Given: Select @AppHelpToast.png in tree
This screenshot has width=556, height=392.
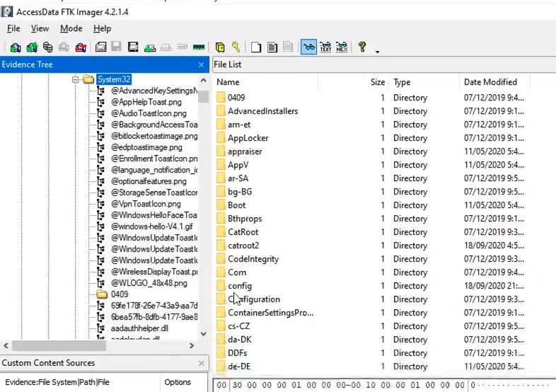Looking at the screenshot, I should point(146,102).
